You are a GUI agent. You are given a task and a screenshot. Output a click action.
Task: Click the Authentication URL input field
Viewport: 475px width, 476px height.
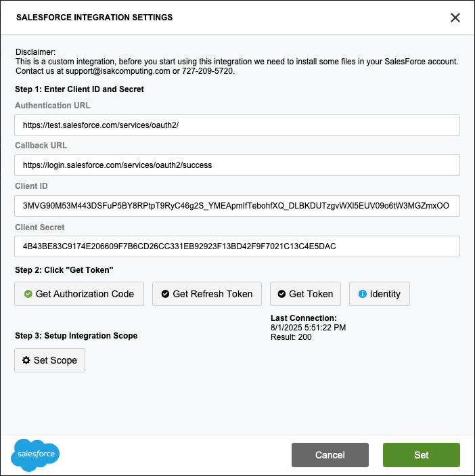(x=237, y=125)
